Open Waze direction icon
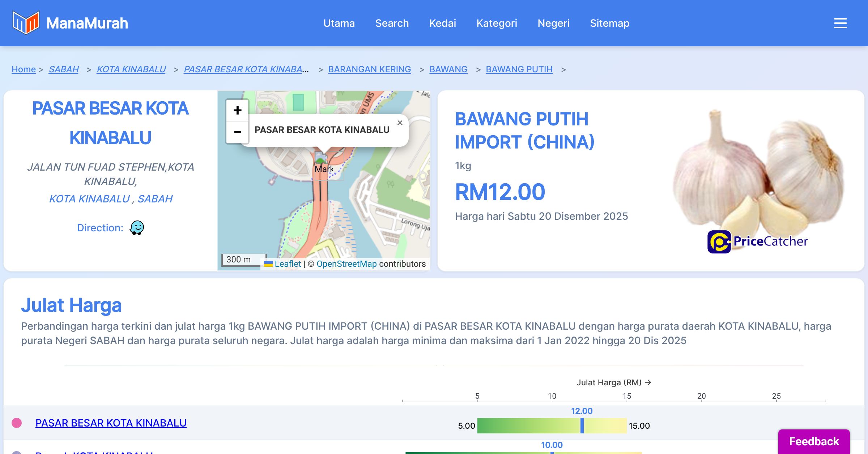 coord(137,228)
